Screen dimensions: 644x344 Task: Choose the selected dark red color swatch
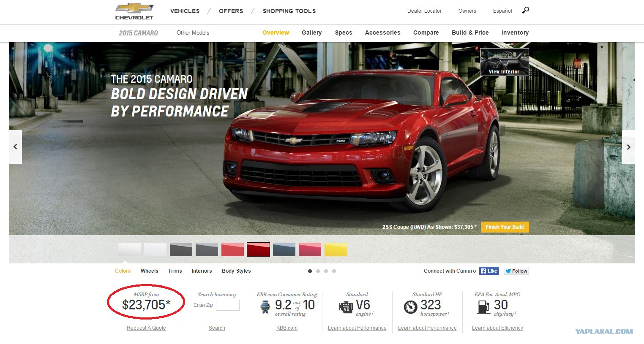258,249
